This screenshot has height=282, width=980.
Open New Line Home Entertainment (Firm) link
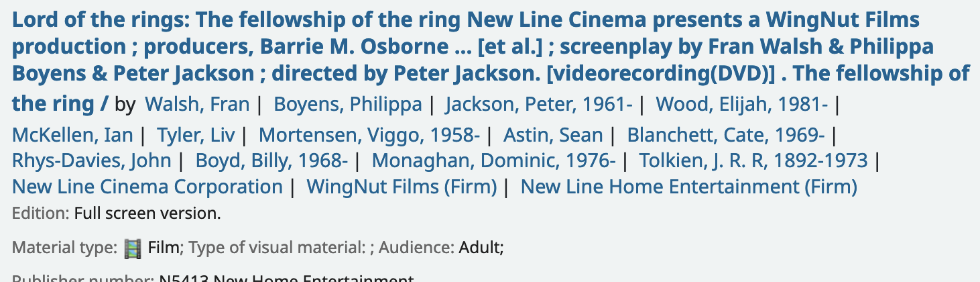688,187
